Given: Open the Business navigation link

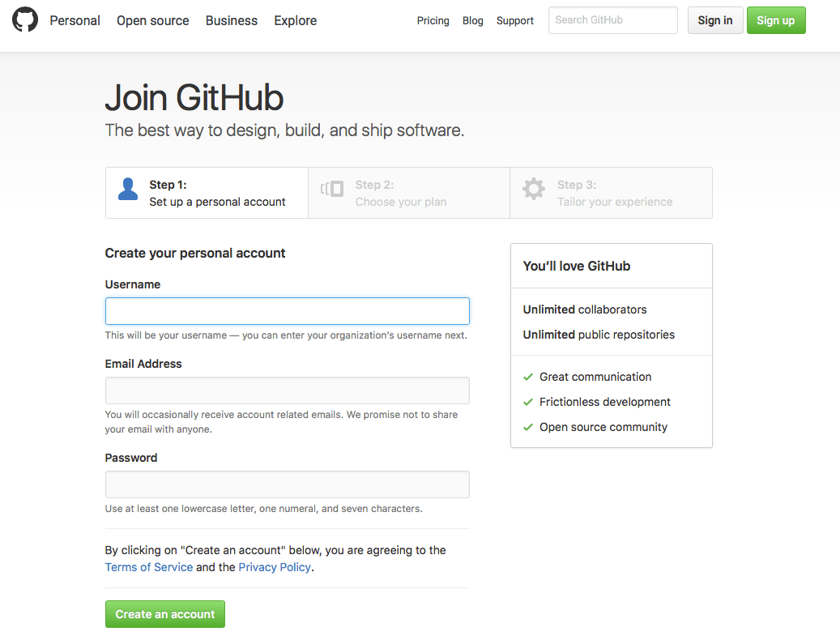Looking at the screenshot, I should pyautogui.click(x=232, y=20).
